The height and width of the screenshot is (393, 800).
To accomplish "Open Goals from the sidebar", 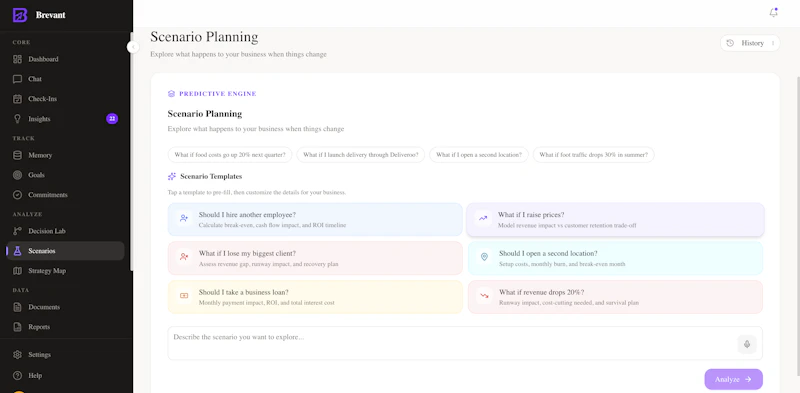I will coord(65,175).
